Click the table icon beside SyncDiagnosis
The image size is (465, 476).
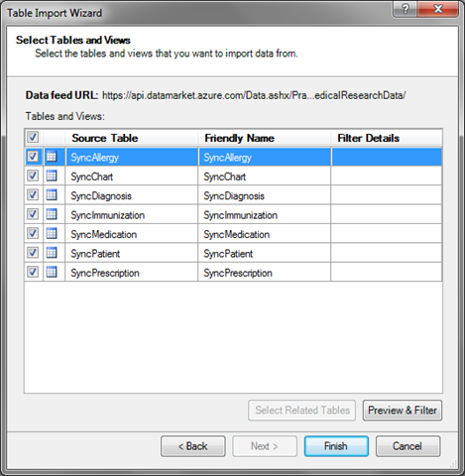pyautogui.click(x=52, y=194)
